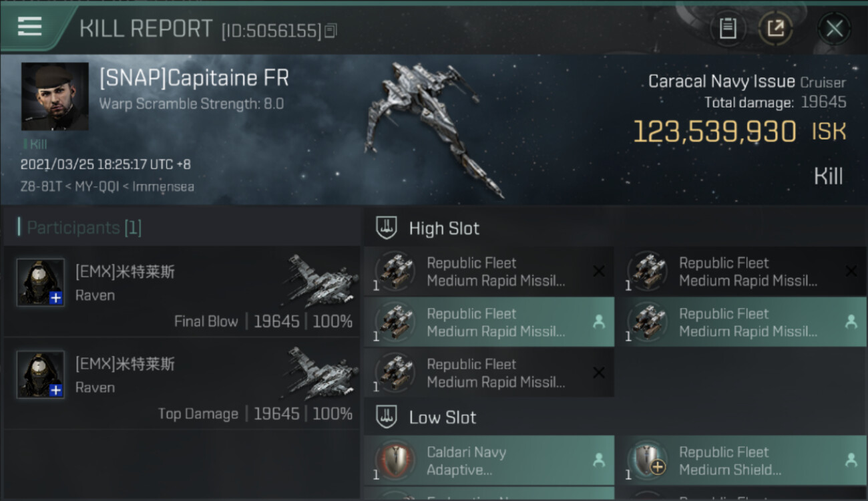Click the pilot name [SNAP]Capitaine FR
Screen dimensions: 868x501
pyautogui.click(x=194, y=78)
